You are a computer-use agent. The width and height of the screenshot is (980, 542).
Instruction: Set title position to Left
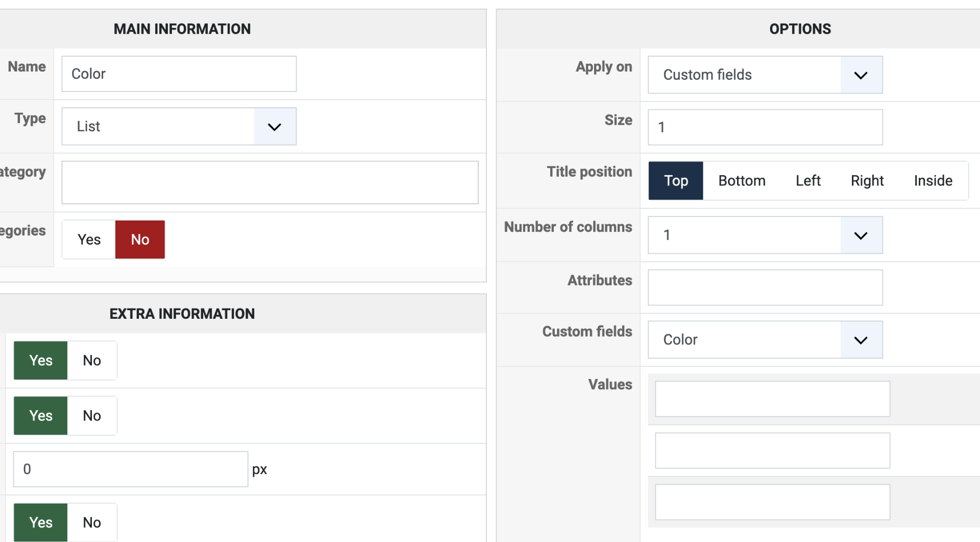pyautogui.click(x=807, y=181)
